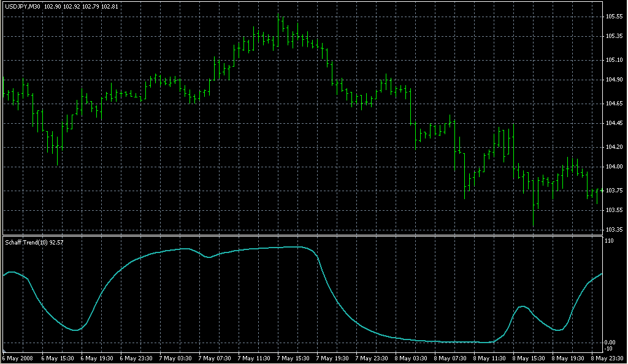Image resolution: width=628 pixels, height=364 pixels.
Task: Click the USDJPY,M30 chart title text
Action: (x=22, y=7)
